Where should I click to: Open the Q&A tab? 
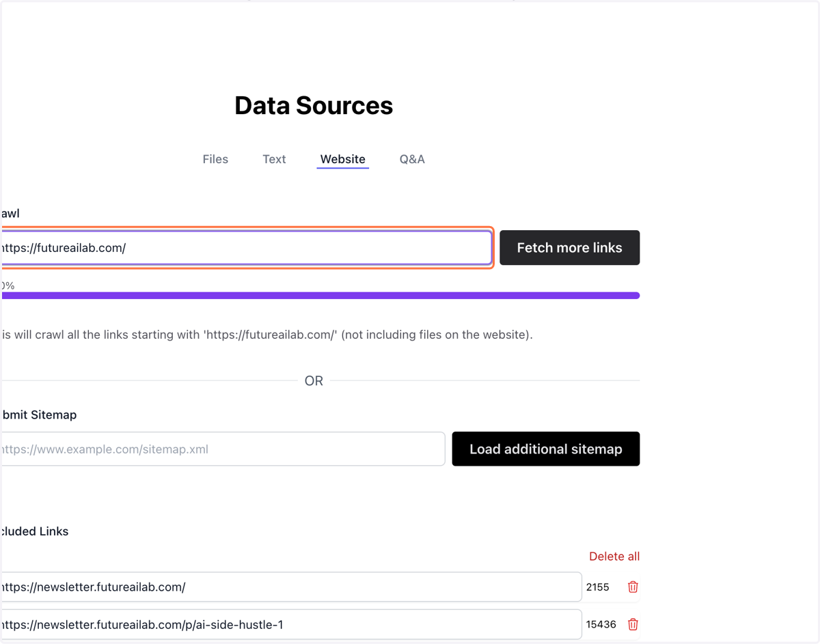412,159
